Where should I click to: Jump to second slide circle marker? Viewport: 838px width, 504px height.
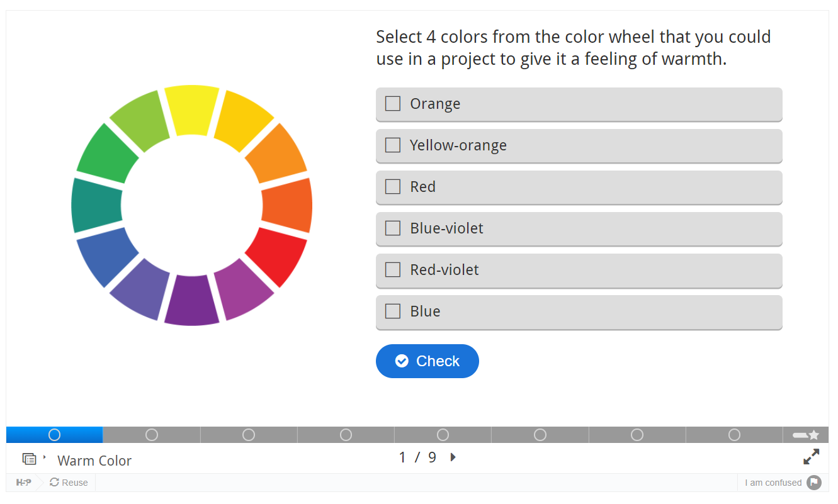152,435
